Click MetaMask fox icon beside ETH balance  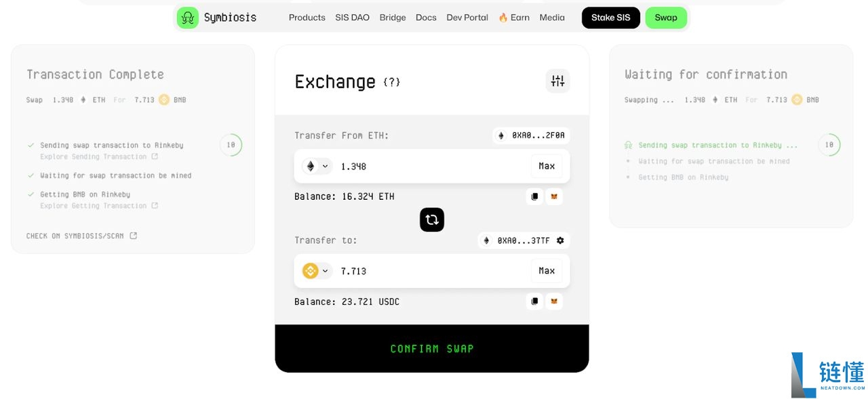pos(554,196)
